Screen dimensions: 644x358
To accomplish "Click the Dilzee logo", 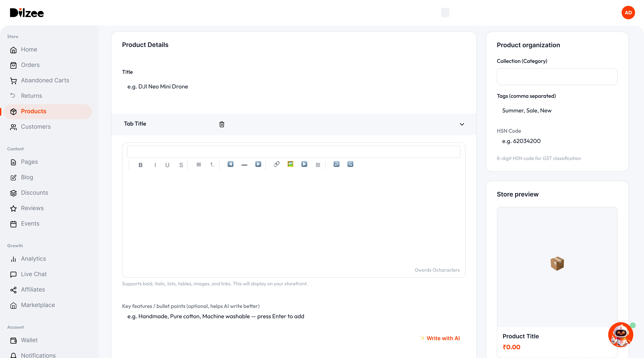I will (x=27, y=13).
